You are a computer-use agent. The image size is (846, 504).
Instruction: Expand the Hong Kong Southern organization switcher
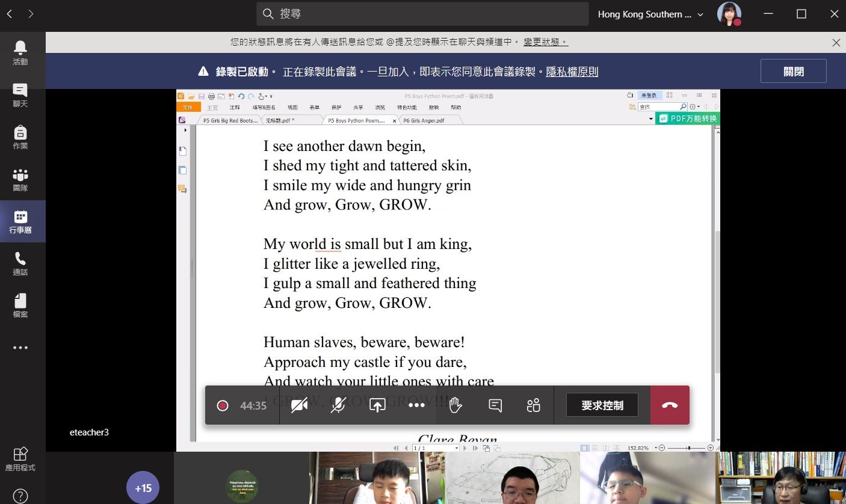tap(650, 14)
